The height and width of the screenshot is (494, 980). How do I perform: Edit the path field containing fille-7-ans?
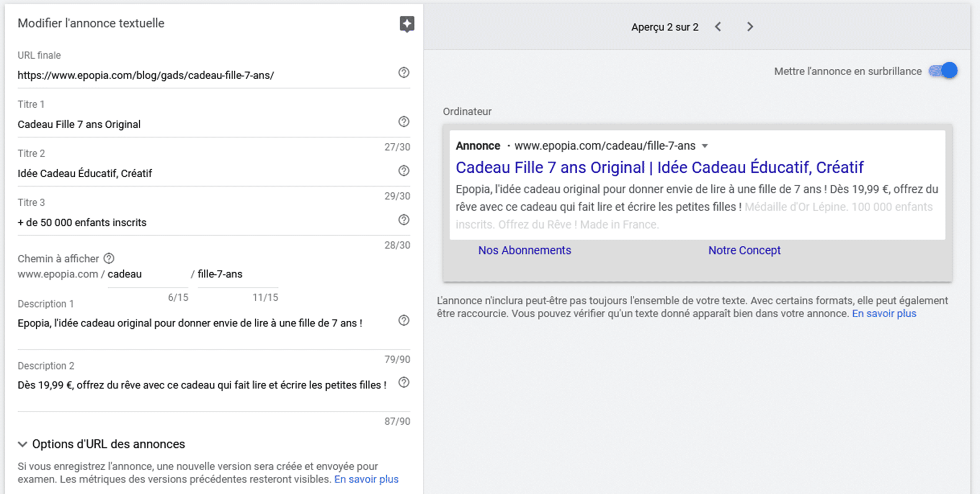[x=238, y=274]
